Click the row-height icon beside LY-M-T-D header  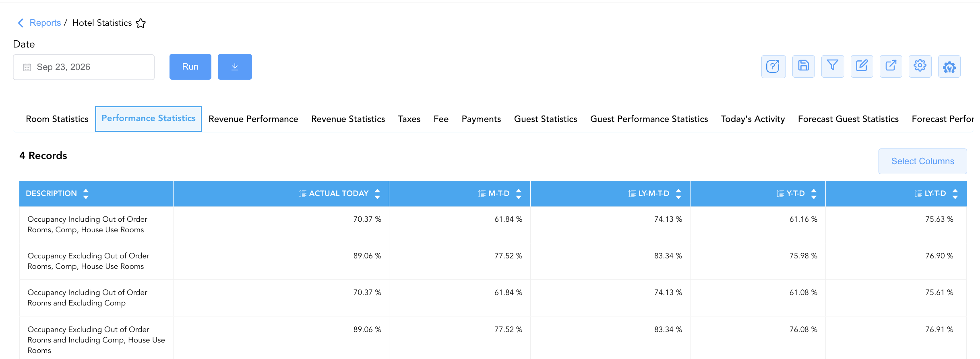pos(632,194)
